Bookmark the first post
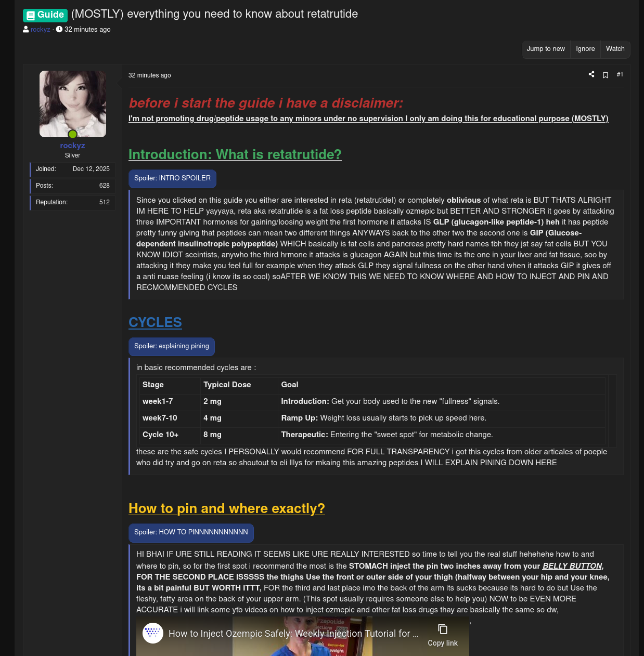This screenshot has width=644, height=656. pyautogui.click(x=605, y=75)
